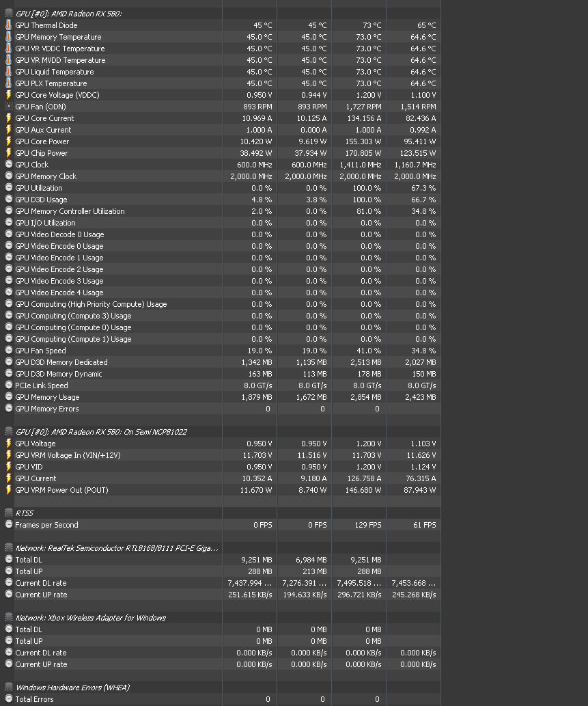This screenshot has height=706, width=588.
Task: Click the Total Errors round icon
Action: (9, 698)
